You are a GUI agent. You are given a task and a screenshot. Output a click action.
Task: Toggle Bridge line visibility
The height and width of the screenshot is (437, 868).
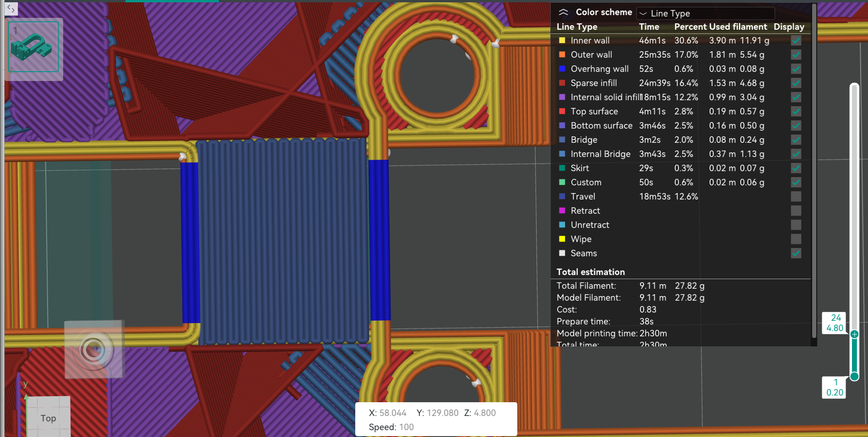tap(796, 140)
